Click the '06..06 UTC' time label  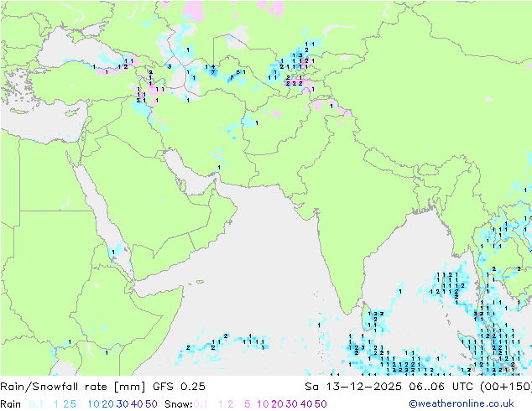442,387
